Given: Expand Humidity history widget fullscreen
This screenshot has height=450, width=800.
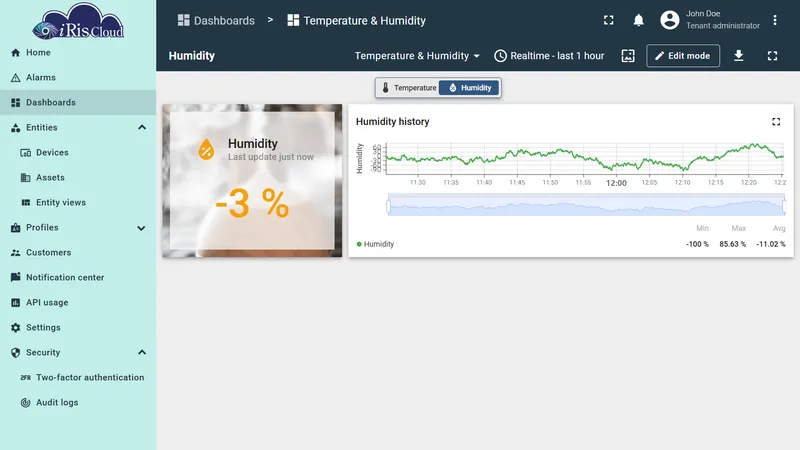Looking at the screenshot, I should pyautogui.click(x=776, y=121).
